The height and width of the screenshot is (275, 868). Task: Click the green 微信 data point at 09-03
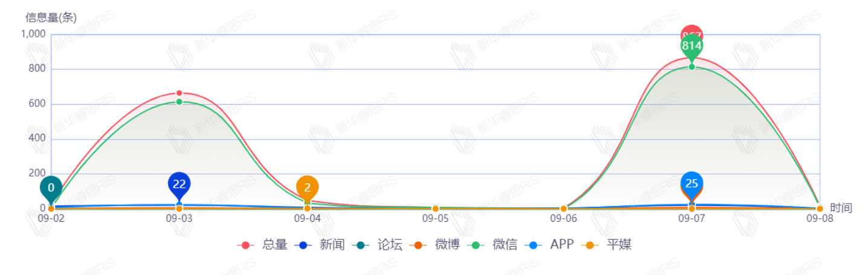(x=179, y=102)
